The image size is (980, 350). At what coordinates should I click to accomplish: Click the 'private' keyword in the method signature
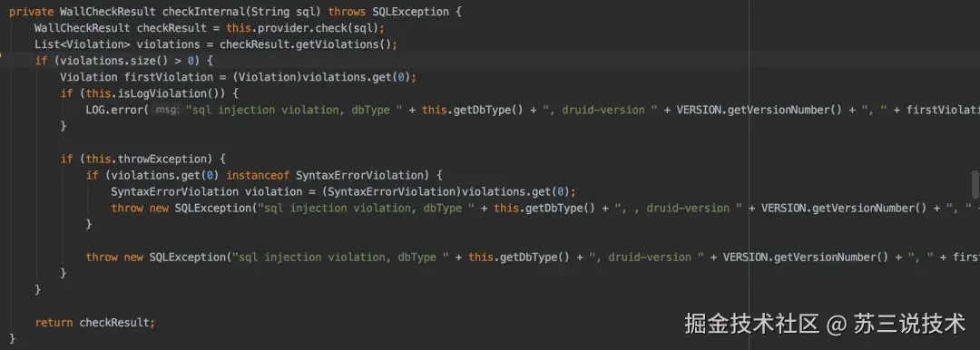31,12
